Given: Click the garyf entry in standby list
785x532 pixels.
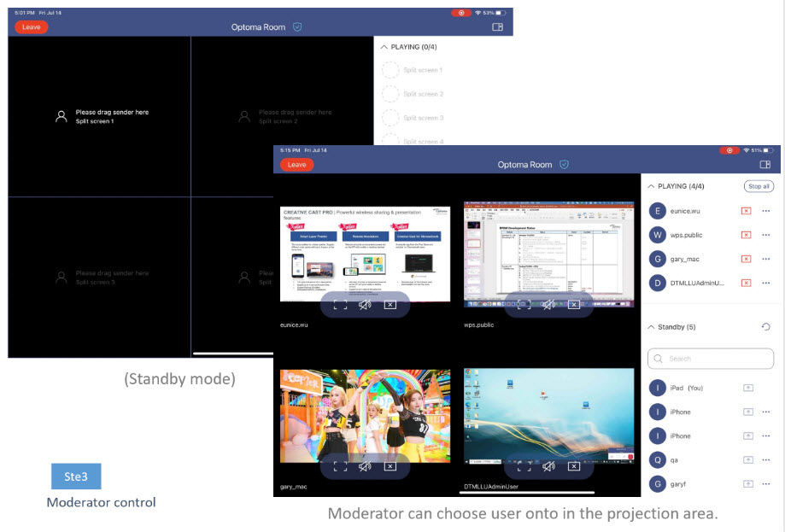Looking at the screenshot, I should pyautogui.click(x=711, y=484).
